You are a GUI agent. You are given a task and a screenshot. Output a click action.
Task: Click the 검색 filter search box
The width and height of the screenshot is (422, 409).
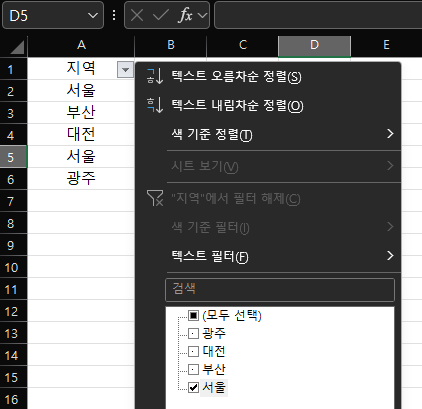[x=280, y=290]
